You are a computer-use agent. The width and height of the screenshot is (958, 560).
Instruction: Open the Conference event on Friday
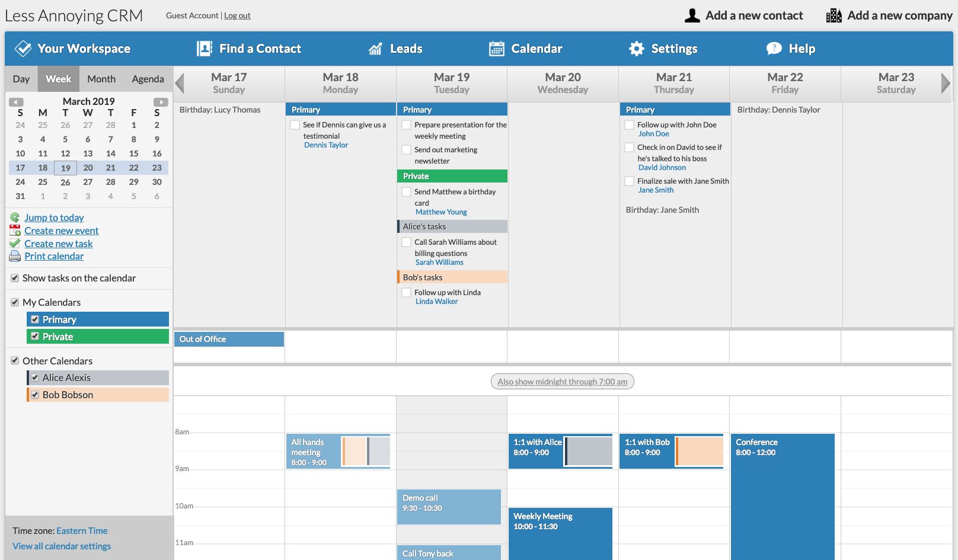783,497
